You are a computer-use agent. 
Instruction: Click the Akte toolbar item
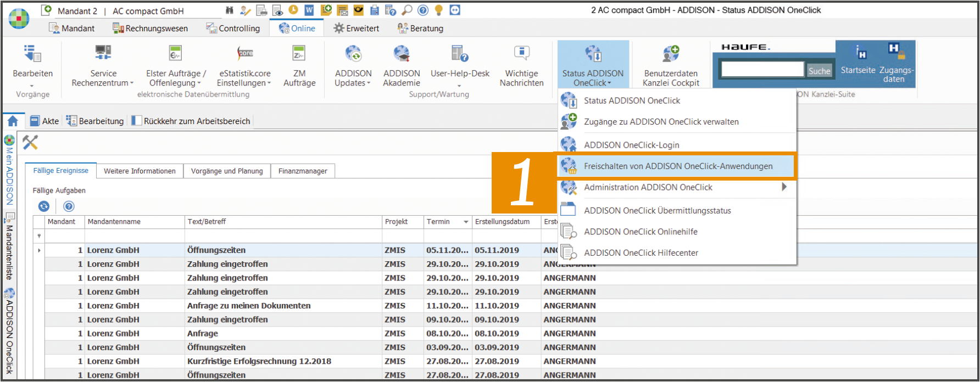(44, 121)
